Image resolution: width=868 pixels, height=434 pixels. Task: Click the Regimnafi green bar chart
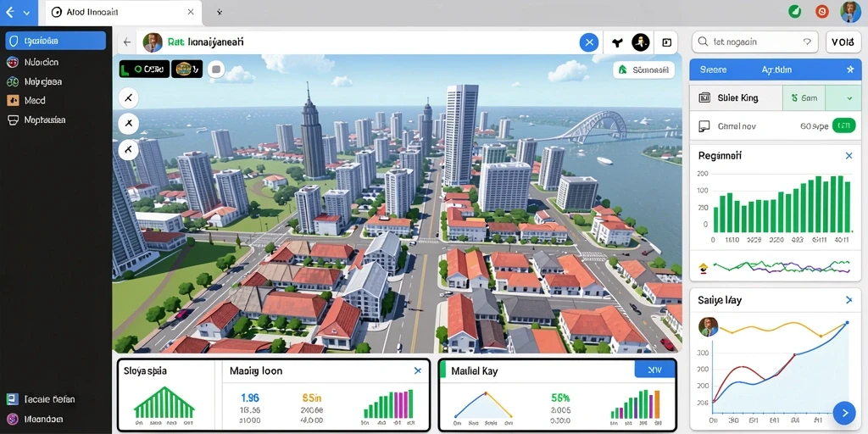pos(781,203)
